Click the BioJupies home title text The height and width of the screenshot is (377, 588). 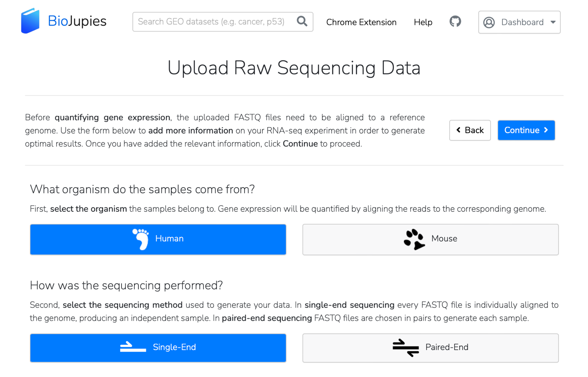pyautogui.click(x=77, y=21)
